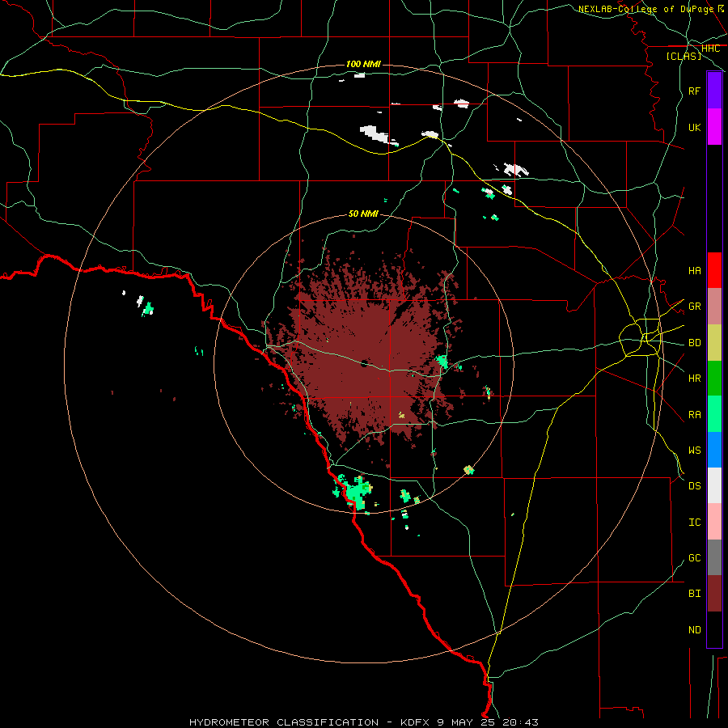
Task: Click the WS blue legend swatch
Action: 714,450
